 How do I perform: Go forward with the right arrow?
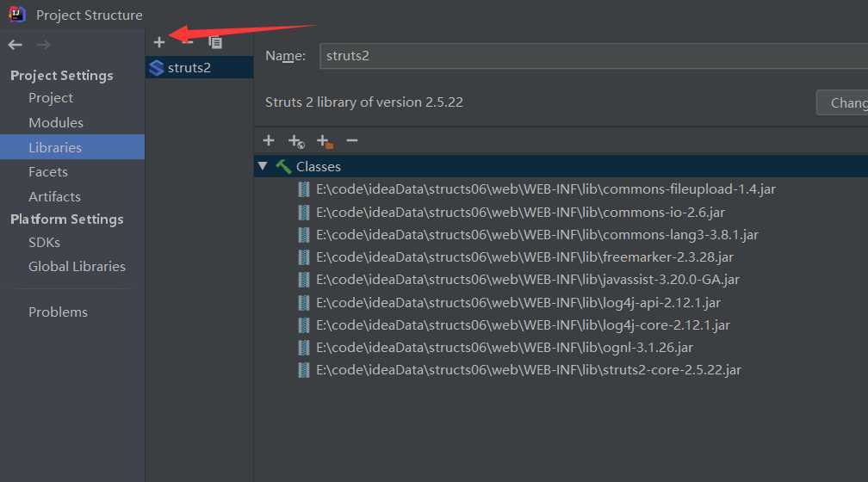click(43, 45)
